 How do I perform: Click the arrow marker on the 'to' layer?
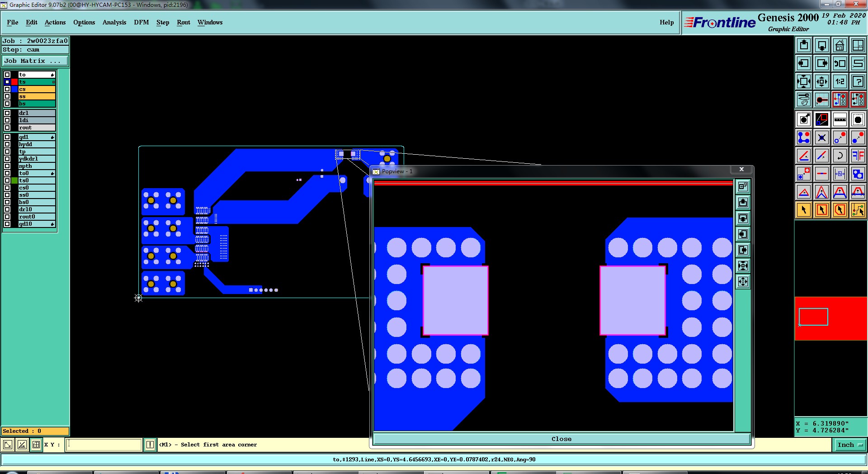tap(52, 75)
